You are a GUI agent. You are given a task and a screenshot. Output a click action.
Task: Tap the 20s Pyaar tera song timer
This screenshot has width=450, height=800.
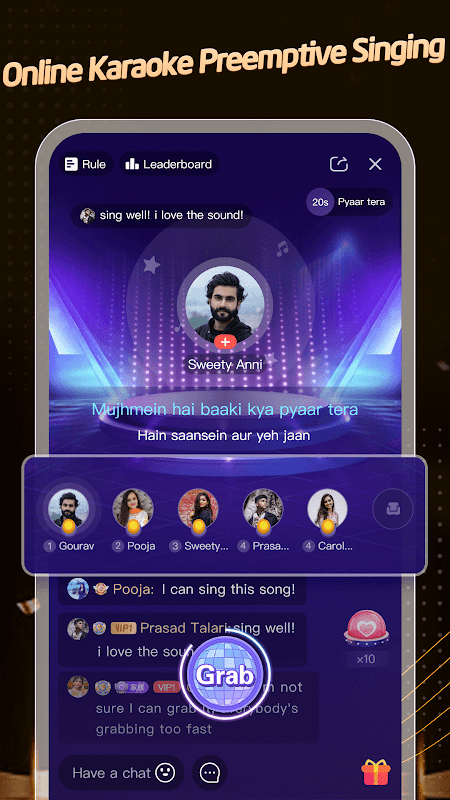pyautogui.click(x=349, y=202)
